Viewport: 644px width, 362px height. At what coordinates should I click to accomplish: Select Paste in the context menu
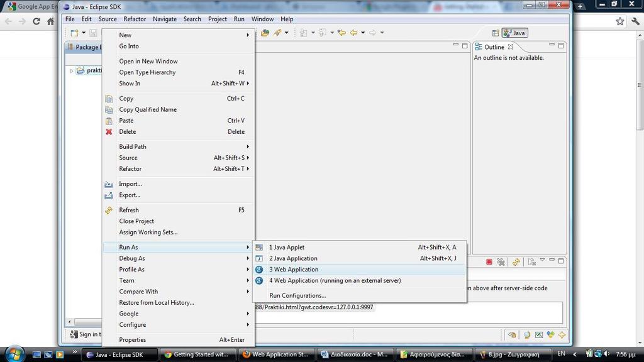pos(178,121)
